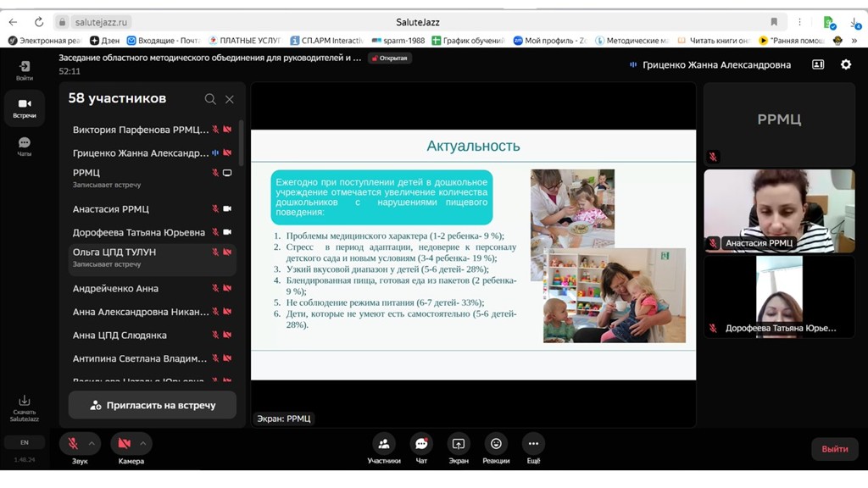The image size is (868, 488).
Task: Close the participants panel
Action: tap(230, 99)
